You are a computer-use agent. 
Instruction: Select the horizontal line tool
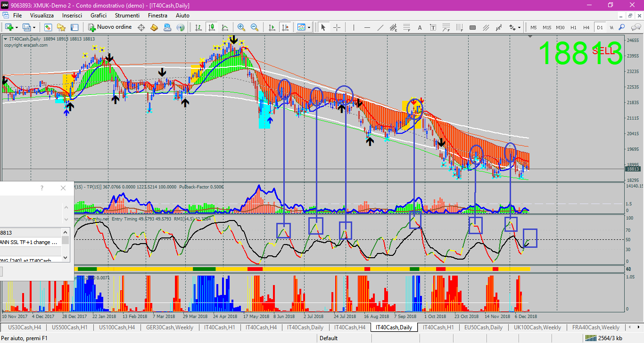coord(367,27)
